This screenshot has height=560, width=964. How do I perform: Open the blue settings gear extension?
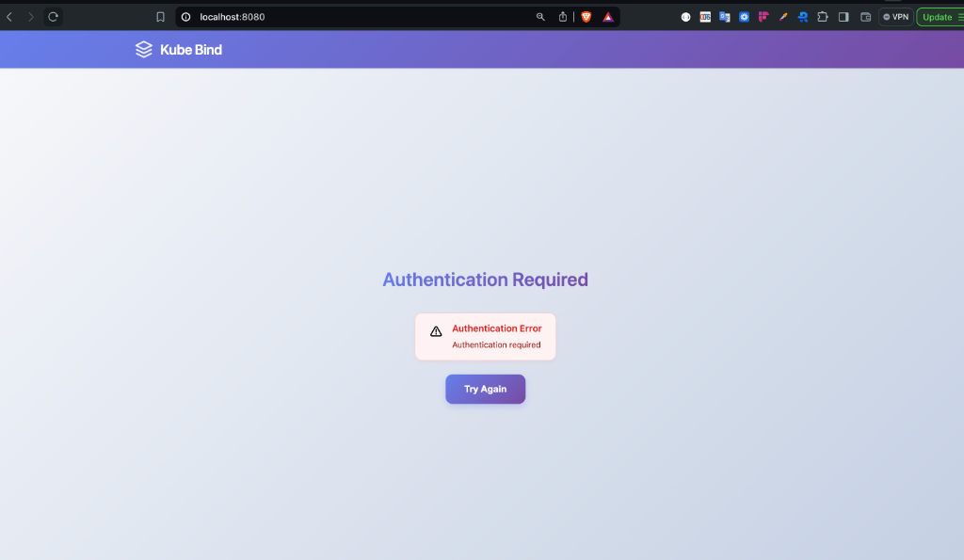[x=745, y=16]
